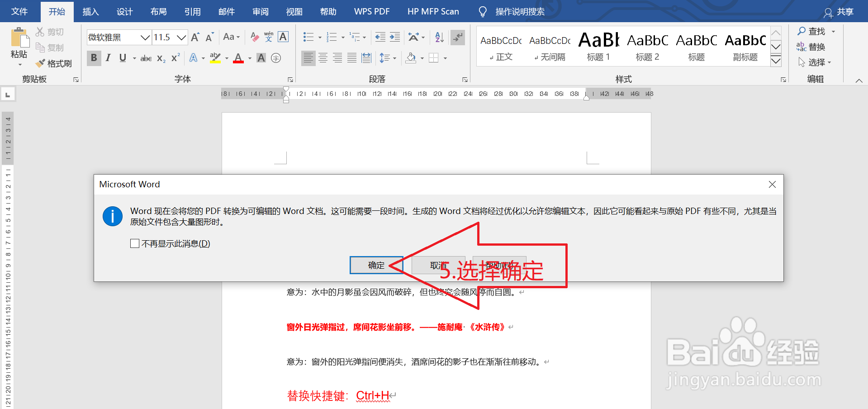Increase font size with grow font icon
This screenshot has width=868, height=409.
pyautogui.click(x=195, y=37)
